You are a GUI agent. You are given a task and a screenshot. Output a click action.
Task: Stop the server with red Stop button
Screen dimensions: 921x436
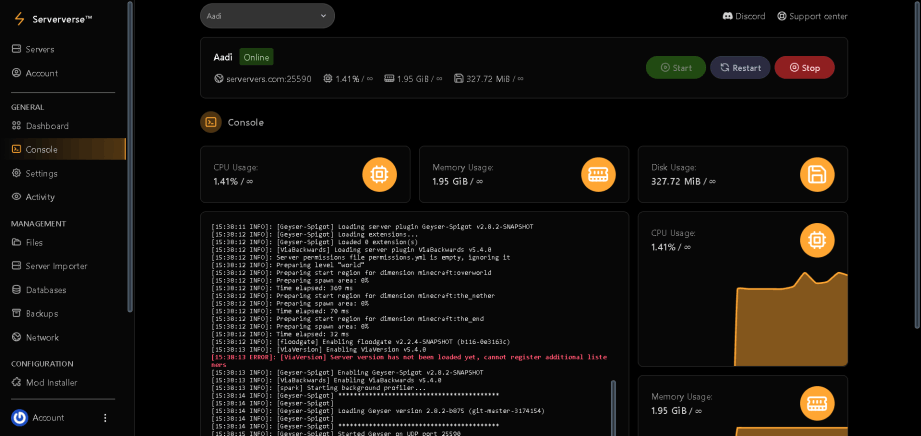tap(805, 68)
